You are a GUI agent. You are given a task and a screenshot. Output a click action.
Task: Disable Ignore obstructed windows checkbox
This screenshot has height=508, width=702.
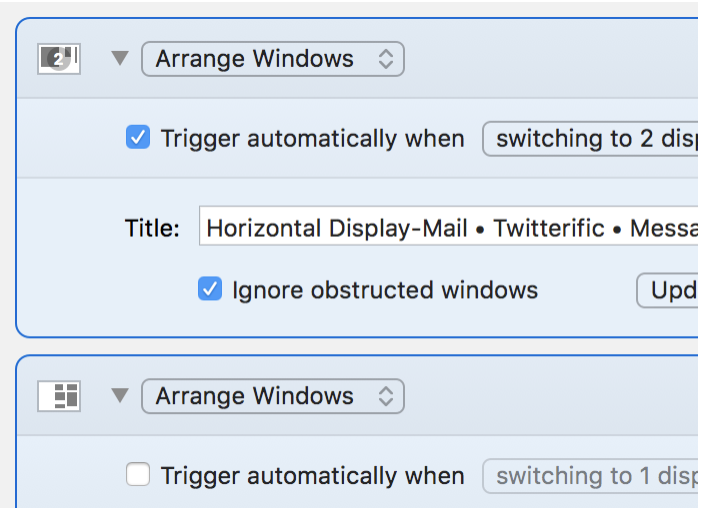(x=210, y=290)
